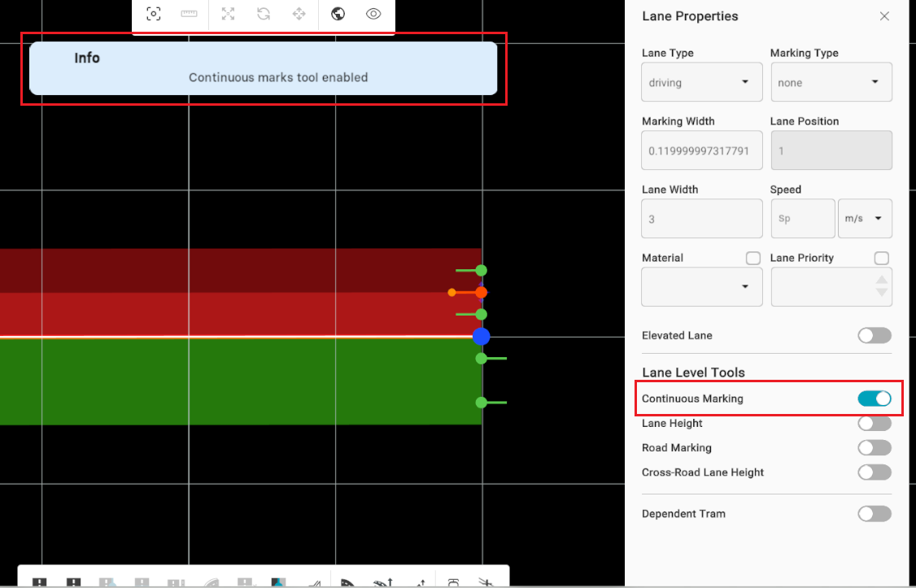Switch on the Elevated Lane toggle
The height and width of the screenshot is (588, 916).
875,336
